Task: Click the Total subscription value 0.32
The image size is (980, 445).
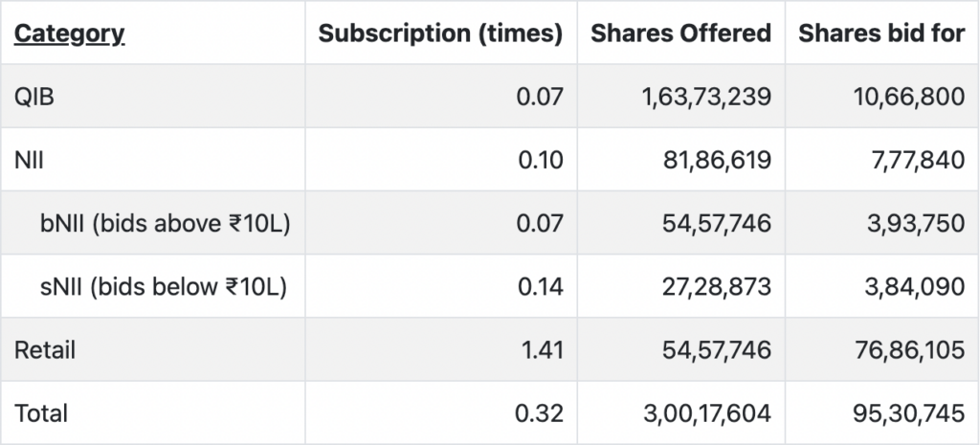Action: [x=540, y=413]
